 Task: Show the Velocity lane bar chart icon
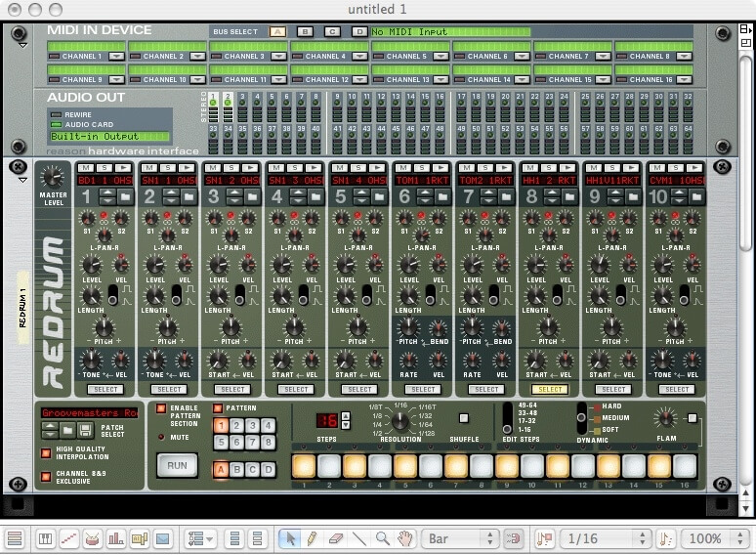[x=115, y=538]
